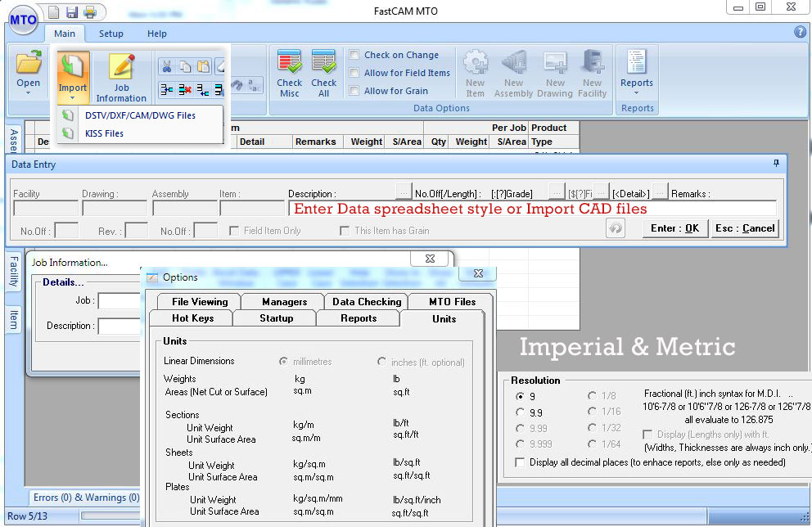Toggle Allow for Grain checkbox

pos(354,91)
